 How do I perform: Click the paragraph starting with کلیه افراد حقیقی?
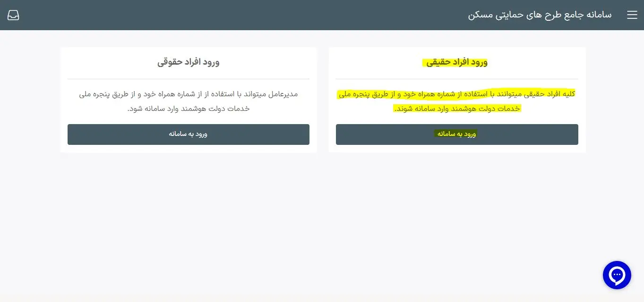[457, 101]
